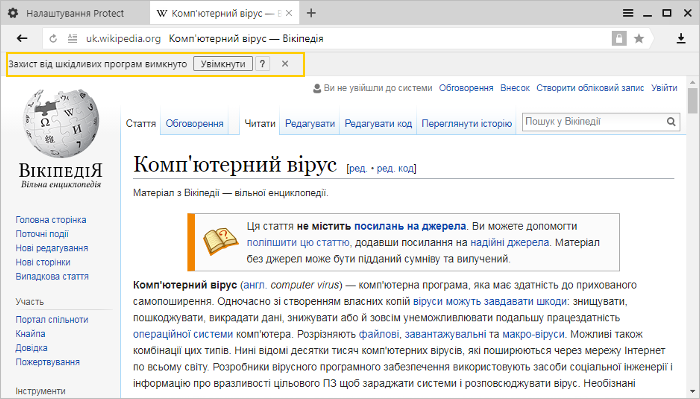The image size is (700, 399).
Task: Open Нові сторінки sidebar link
Action: coord(43,262)
